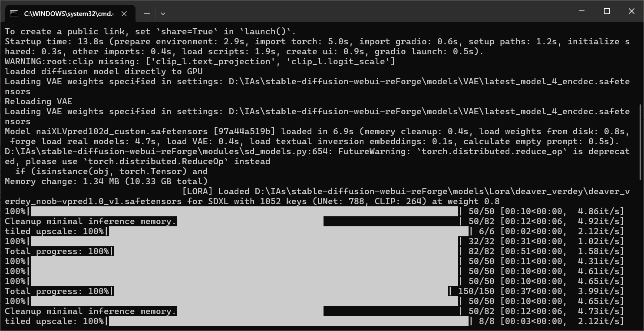Click the tiled upscale 6/6 progress bar
Viewport: 644px width, 331px height.
coord(289,232)
